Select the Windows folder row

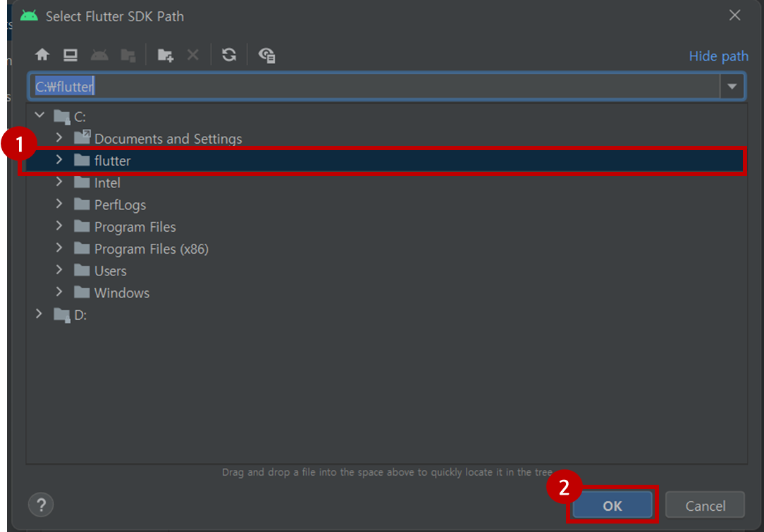click(x=387, y=292)
